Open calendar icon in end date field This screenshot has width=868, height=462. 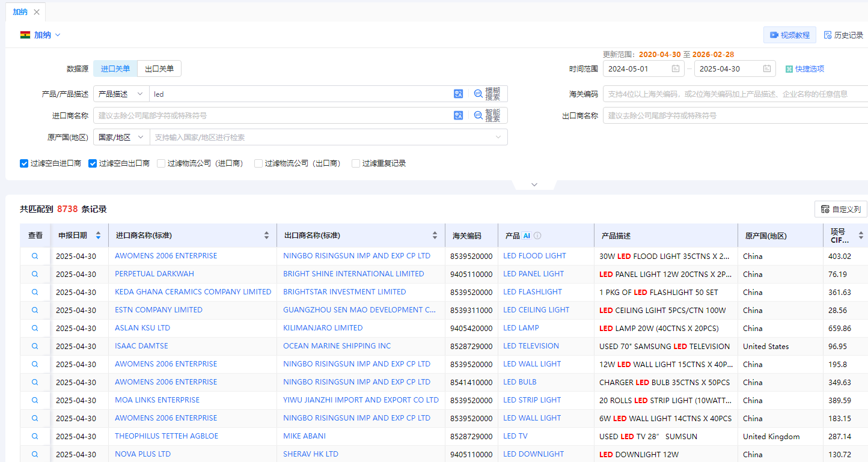coord(767,69)
